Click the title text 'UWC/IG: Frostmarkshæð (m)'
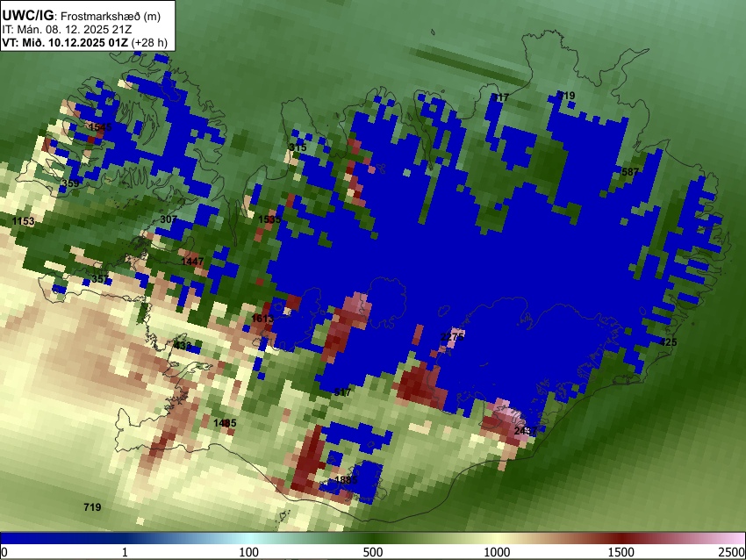Screen dimensions: 746x560 (x=82, y=16)
